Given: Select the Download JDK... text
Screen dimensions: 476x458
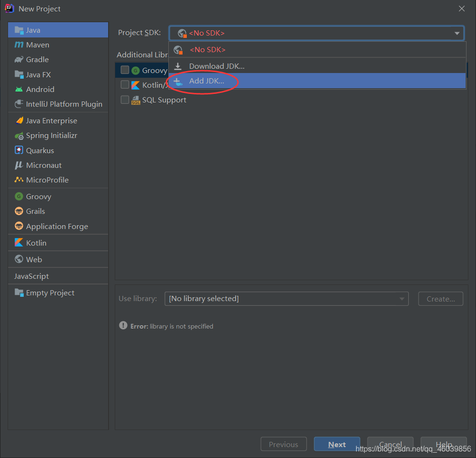Looking at the screenshot, I should (217, 66).
